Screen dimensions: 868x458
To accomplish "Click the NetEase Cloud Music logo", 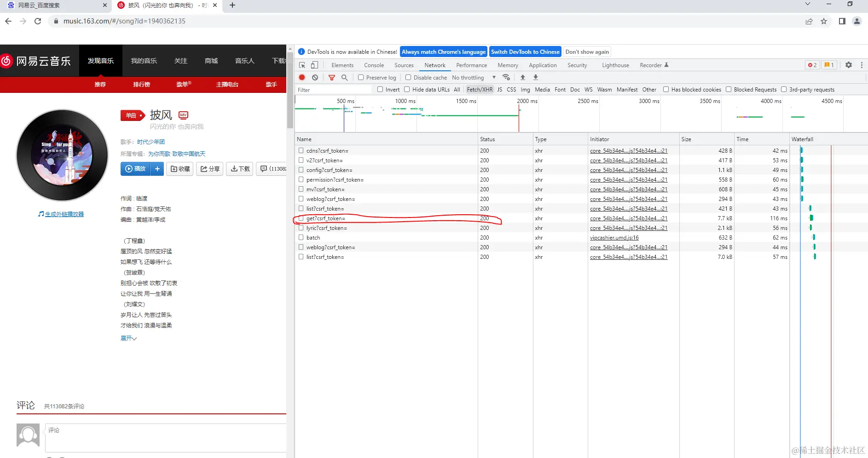I will (36, 61).
